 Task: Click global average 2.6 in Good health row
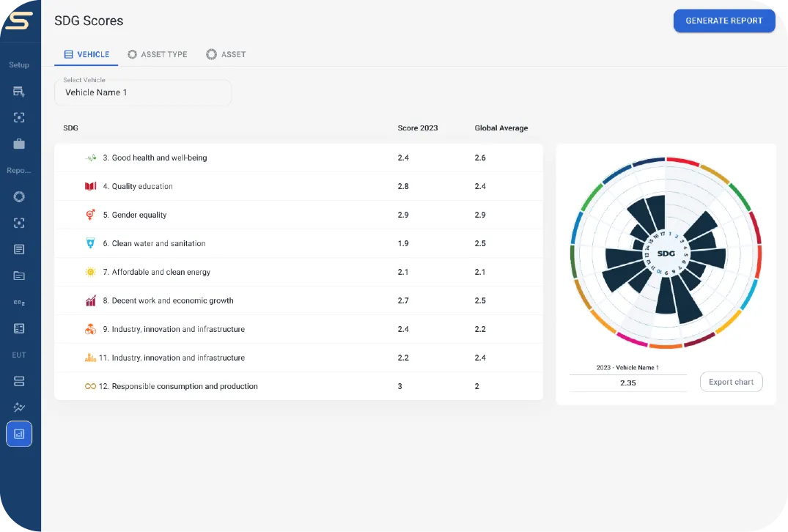pos(480,158)
